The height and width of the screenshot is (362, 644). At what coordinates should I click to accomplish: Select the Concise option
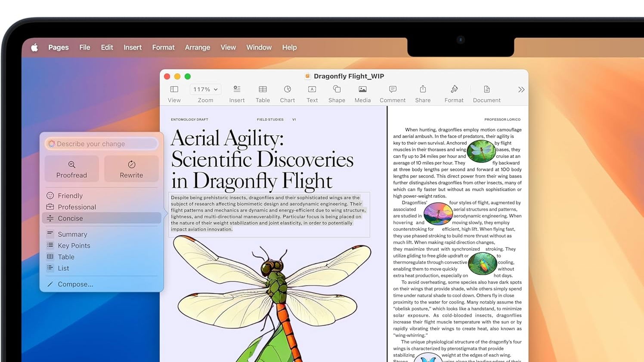coord(102,218)
